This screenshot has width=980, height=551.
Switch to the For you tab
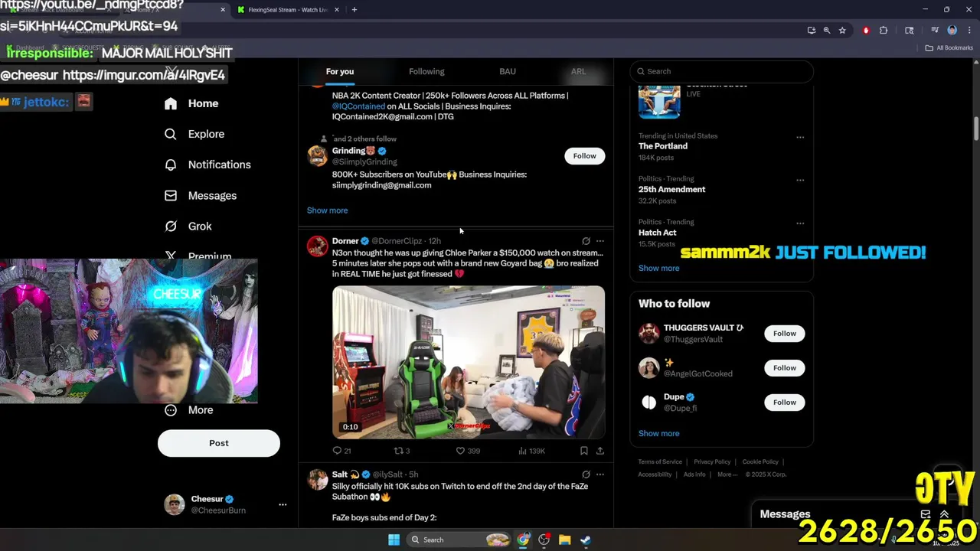[340, 71]
